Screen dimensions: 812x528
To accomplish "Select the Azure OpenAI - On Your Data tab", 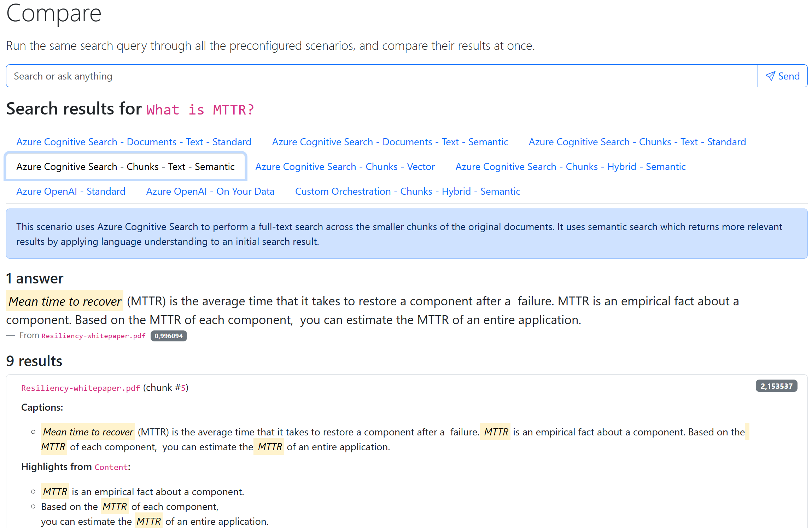I will 210,191.
